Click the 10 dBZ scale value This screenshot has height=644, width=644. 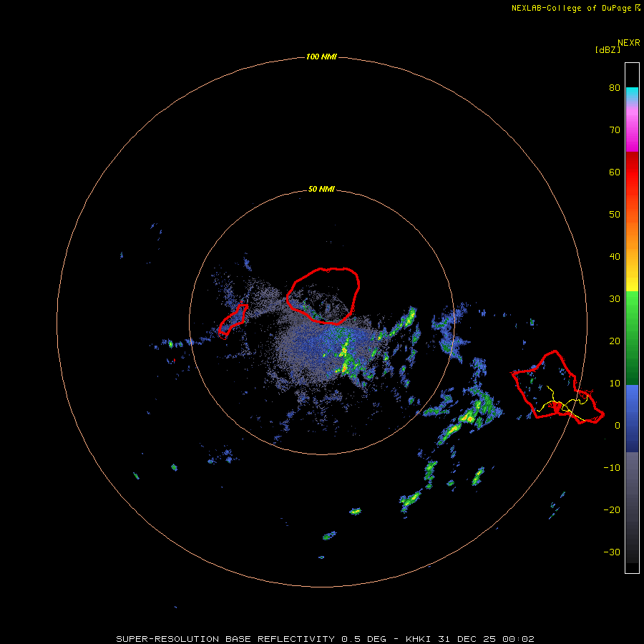tap(615, 384)
